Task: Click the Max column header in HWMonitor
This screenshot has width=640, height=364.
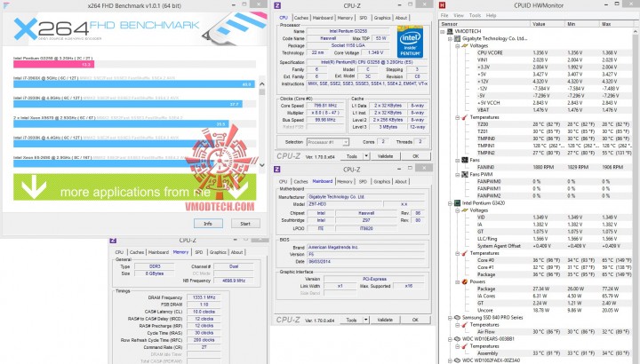Action: point(616,24)
